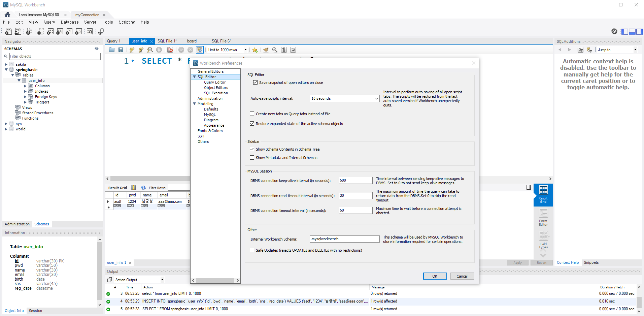Add query to favorites star icon

click(x=255, y=50)
